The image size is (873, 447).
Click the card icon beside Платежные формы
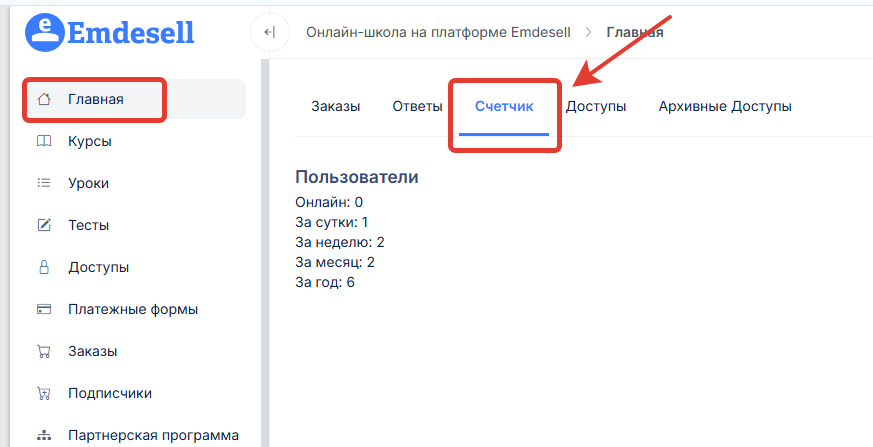(44, 309)
